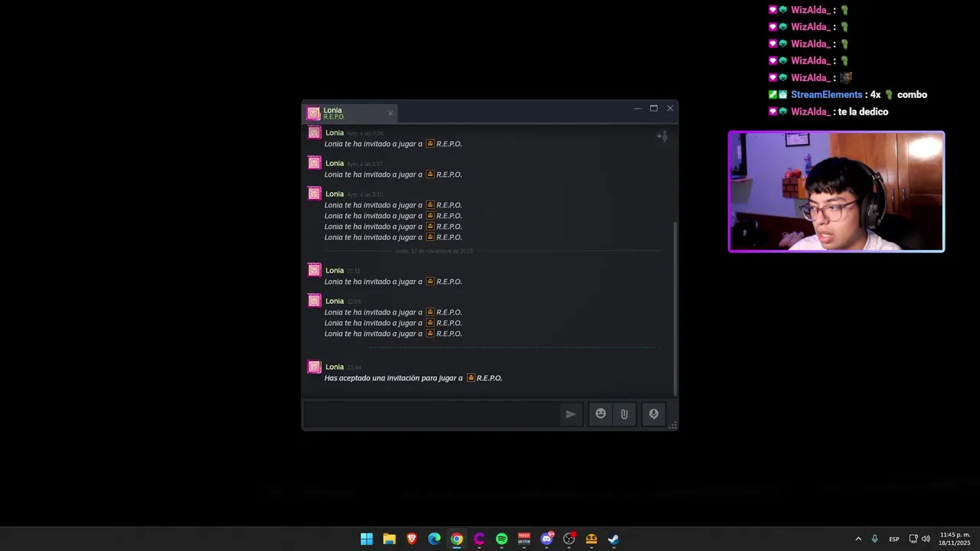
Task: Click the microphone icon in the system tray
Action: [x=874, y=539]
